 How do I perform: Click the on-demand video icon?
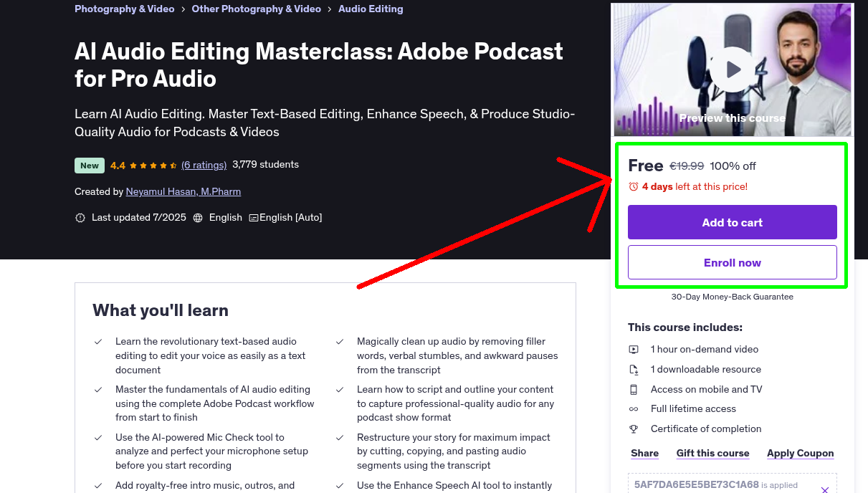(634, 350)
